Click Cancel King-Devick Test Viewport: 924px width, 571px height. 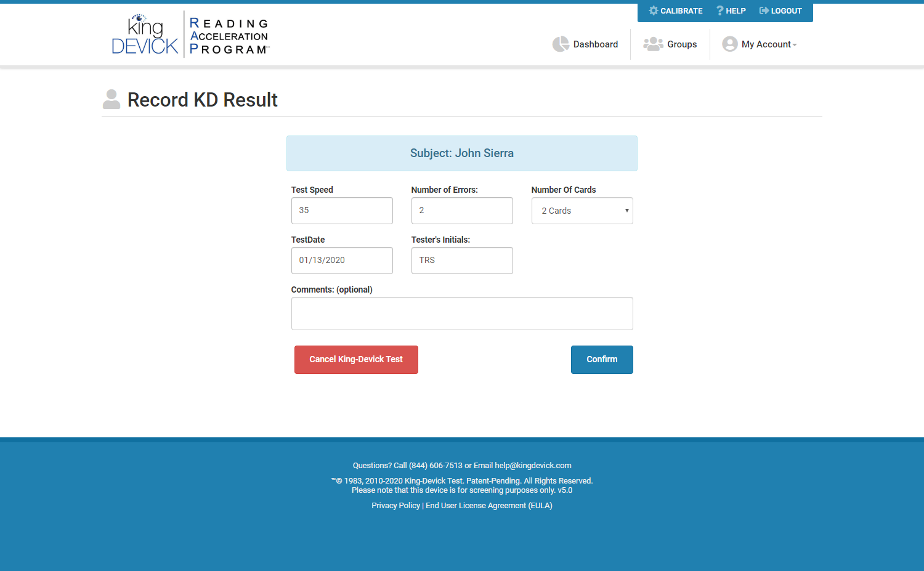pos(356,359)
